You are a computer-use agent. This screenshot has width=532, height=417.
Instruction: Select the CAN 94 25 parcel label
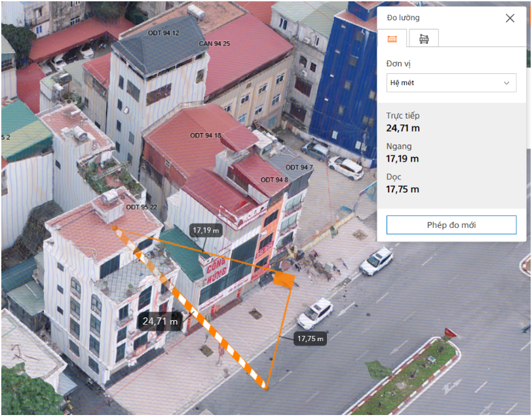coord(214,44)
